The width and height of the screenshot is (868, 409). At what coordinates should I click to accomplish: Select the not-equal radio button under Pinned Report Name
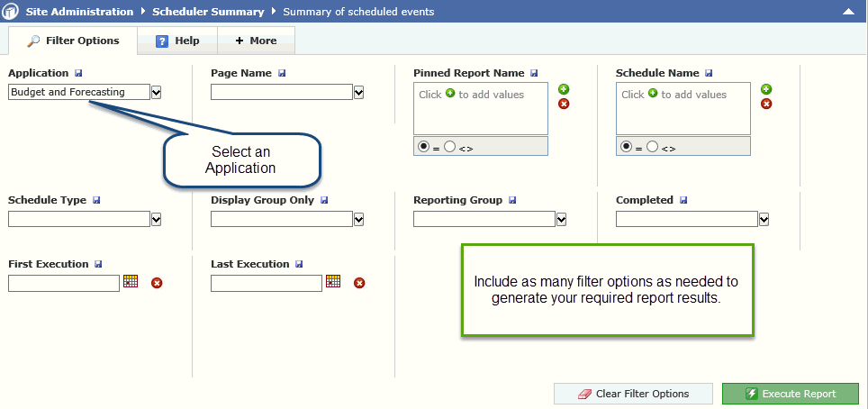coord(449,146)
